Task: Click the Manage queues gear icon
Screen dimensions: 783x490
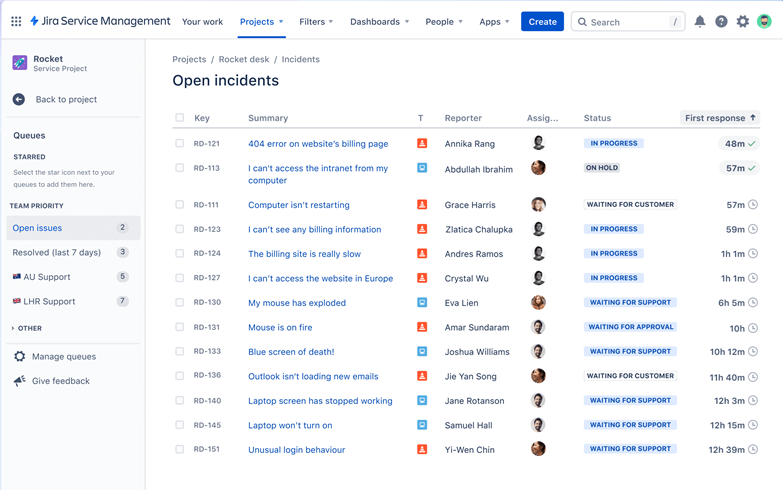Action: pos(19,356)
